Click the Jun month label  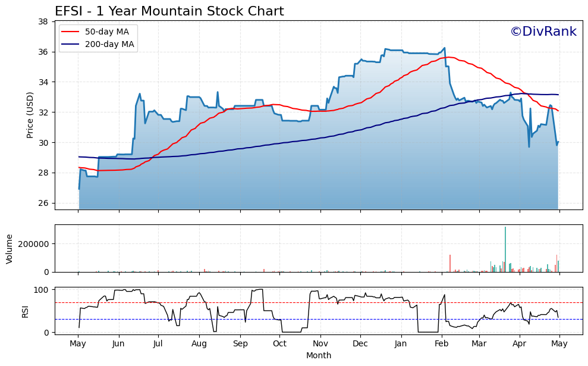(118, 344)
